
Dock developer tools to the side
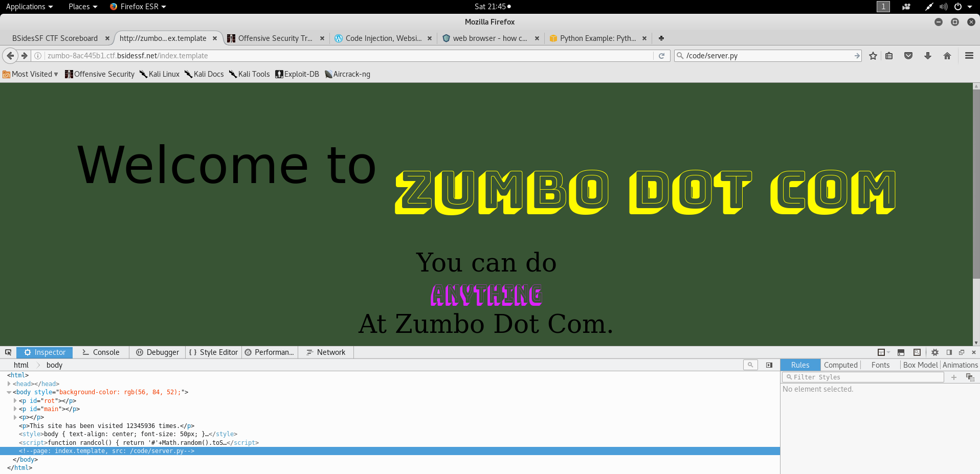tap(949, 352)
